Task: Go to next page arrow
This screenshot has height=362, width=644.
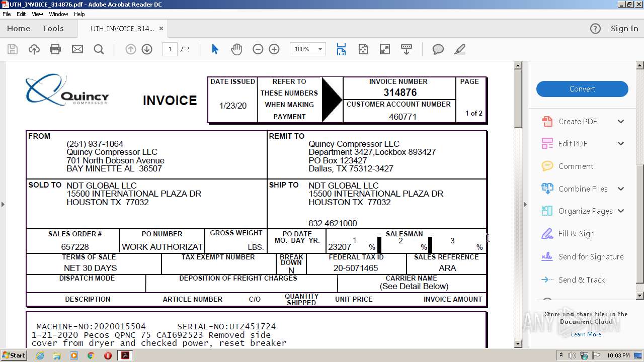Action: (147, 49)
